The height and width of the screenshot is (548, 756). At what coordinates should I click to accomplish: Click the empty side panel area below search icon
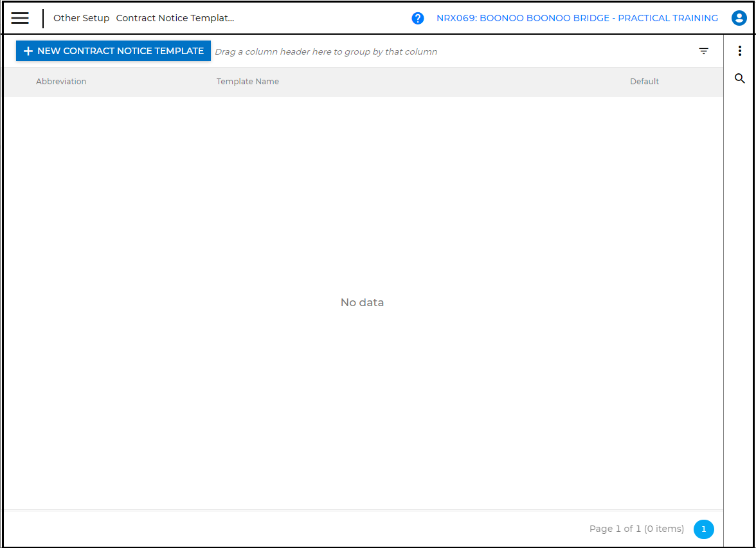740,289
